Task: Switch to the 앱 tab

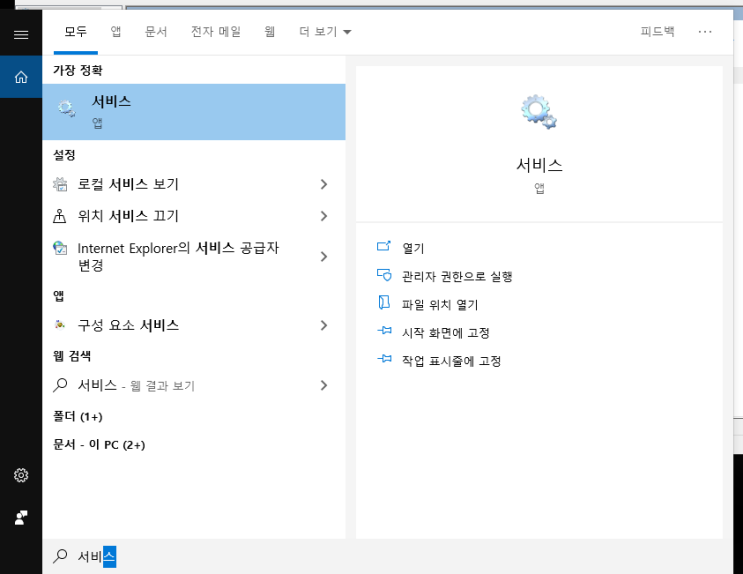Action: 116,32
